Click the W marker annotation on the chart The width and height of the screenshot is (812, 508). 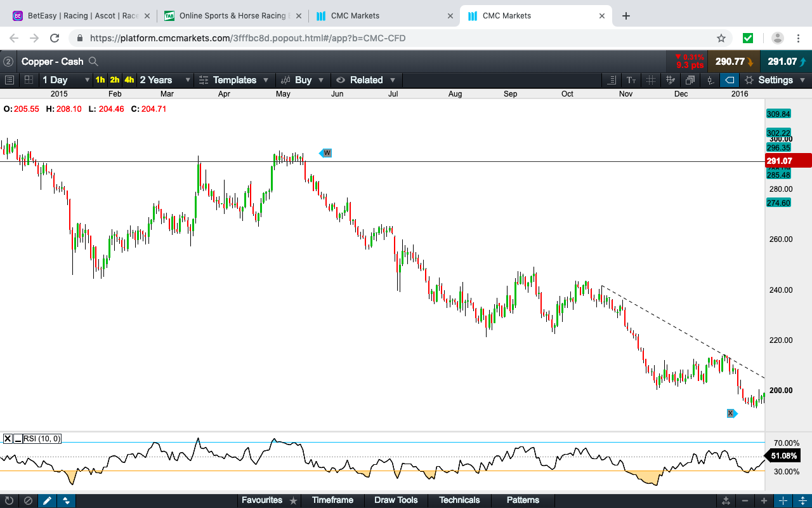[325, 152]
